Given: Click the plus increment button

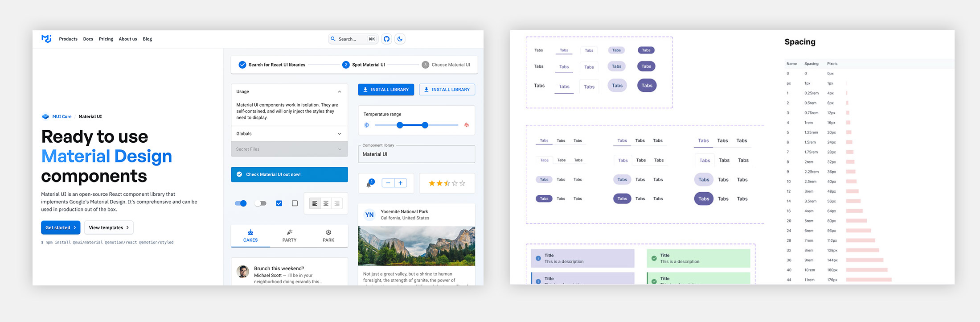Looking at the screenshot, I should 400,183.
